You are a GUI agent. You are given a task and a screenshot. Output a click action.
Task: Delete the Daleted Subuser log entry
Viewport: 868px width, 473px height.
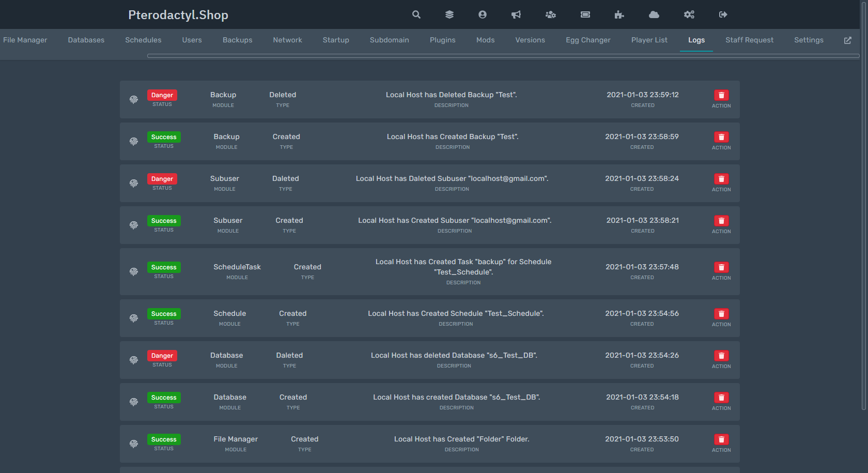point(721,179)
